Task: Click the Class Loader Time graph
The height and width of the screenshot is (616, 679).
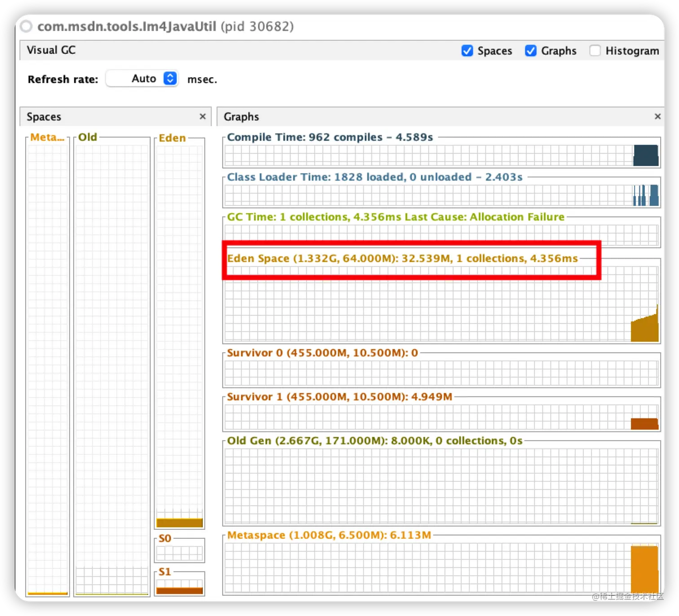Action: click(441, 195)
